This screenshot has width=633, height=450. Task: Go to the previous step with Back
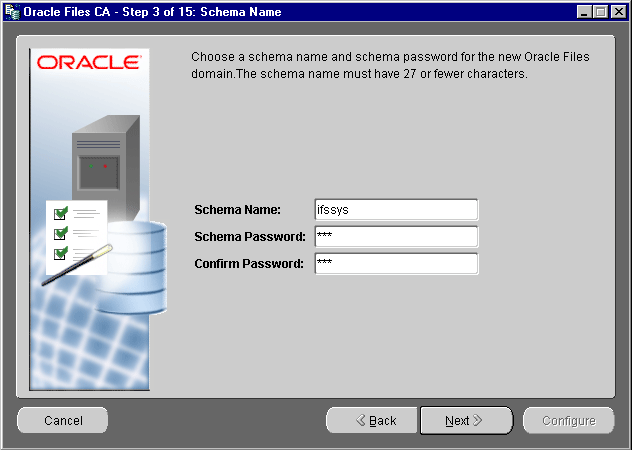pyautogui.click(x=372, y=421)
